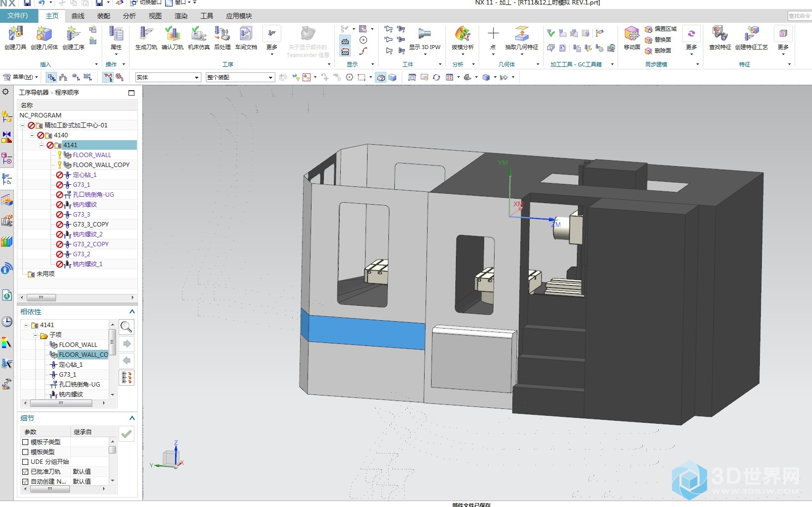812x507 pixels.
Task: Click the Rotate view icon in top toolbar
Action: (x=437, y=77)
